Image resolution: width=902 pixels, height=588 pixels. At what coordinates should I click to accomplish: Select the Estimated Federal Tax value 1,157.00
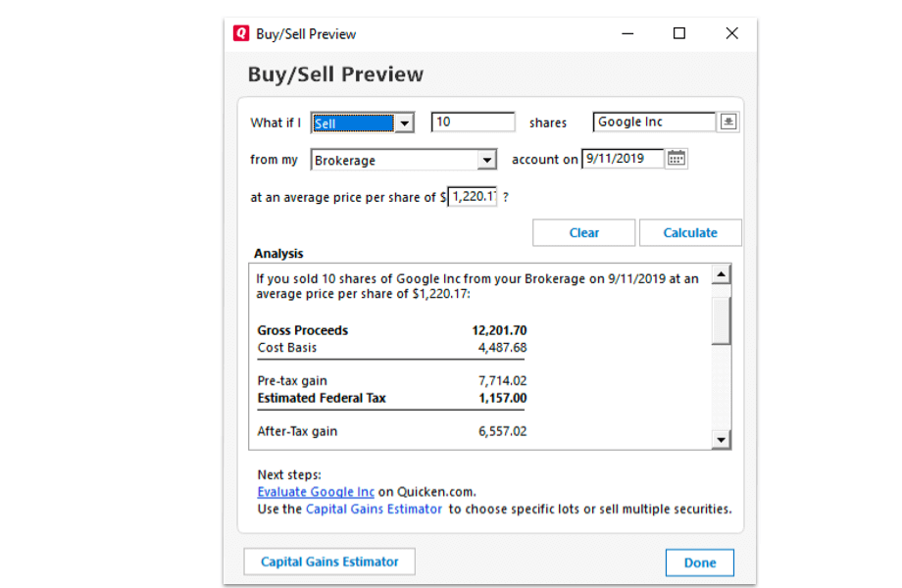(x=503, y=398)
